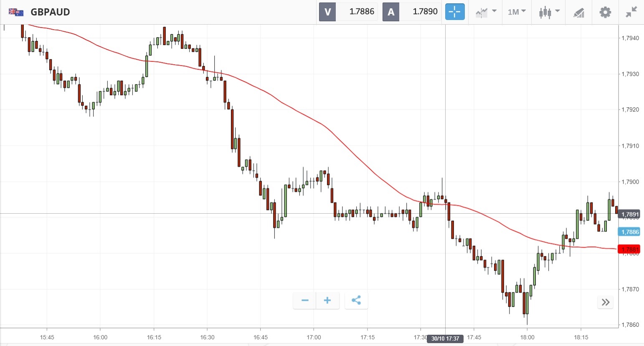Click the GBPAUD symbol name
This screenshot has height=346, width=644.
pos(50,12)
